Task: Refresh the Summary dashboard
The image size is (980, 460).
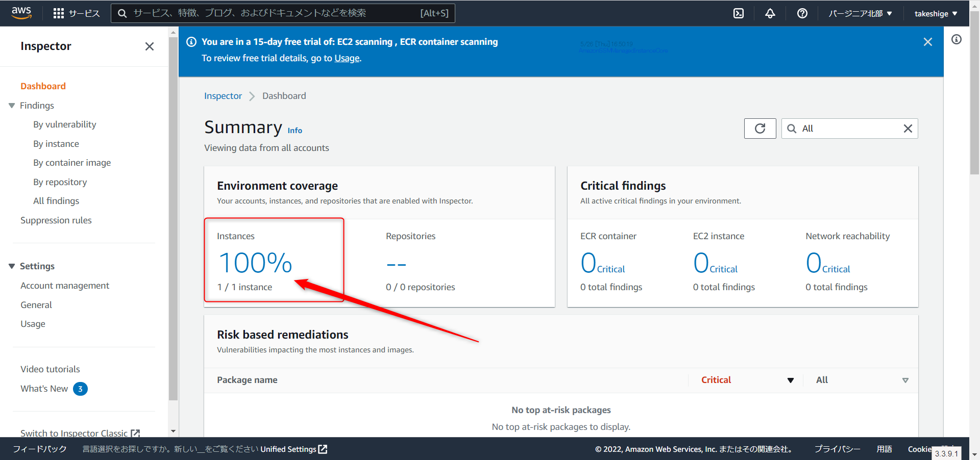Action: coord(760,129)
